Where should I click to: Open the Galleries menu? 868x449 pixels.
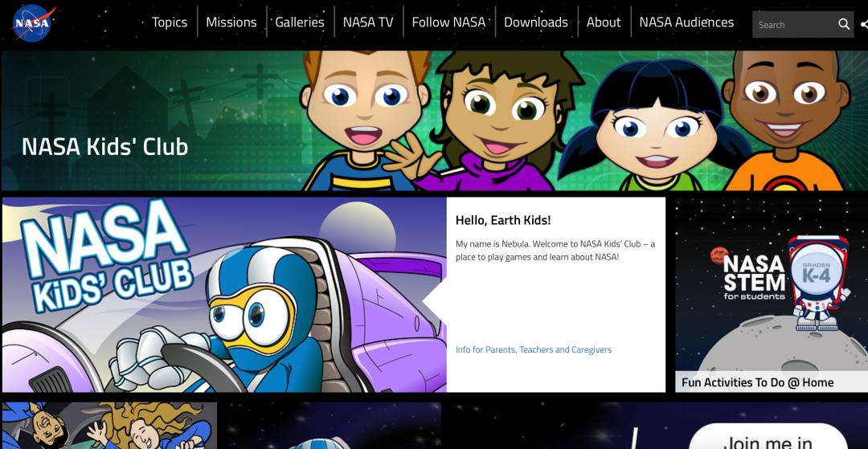tap(300, 22)
